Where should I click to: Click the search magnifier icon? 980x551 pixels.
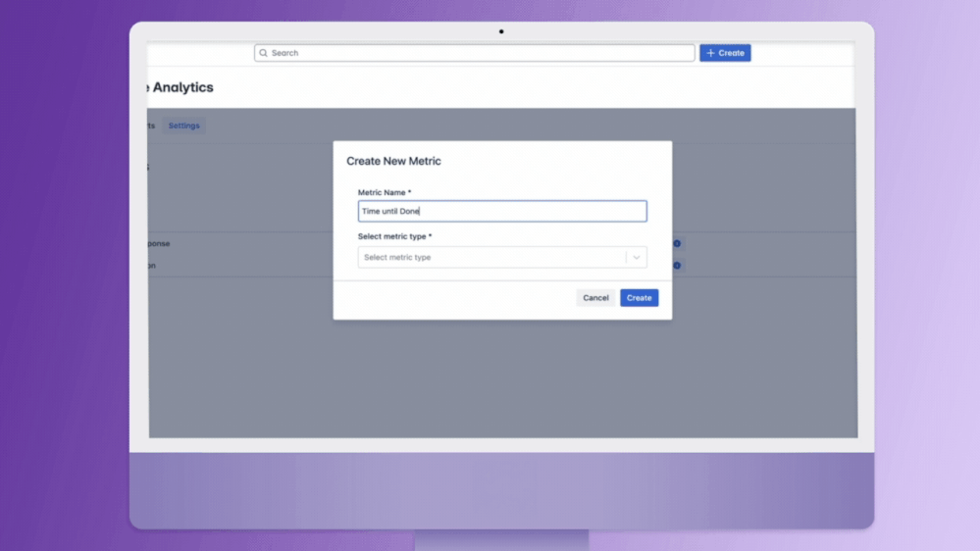[x=264, y=53]
